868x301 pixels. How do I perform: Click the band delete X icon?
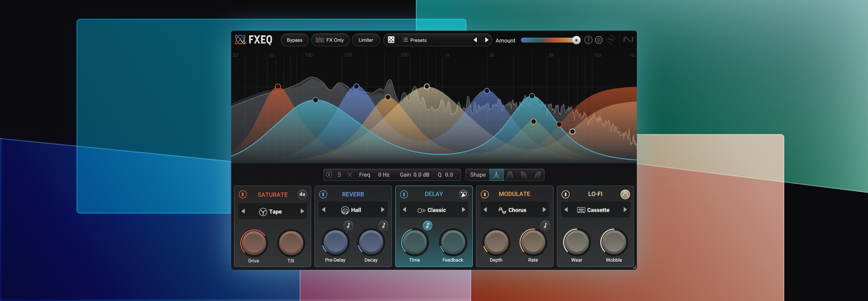point(350,175)
